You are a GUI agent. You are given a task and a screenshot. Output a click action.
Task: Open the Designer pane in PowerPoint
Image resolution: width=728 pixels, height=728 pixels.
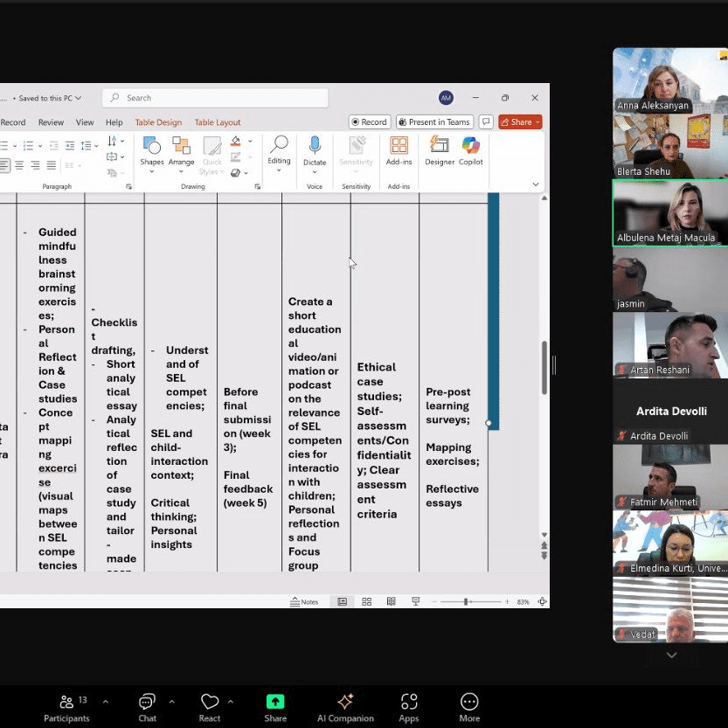click(x=440, y=150)
